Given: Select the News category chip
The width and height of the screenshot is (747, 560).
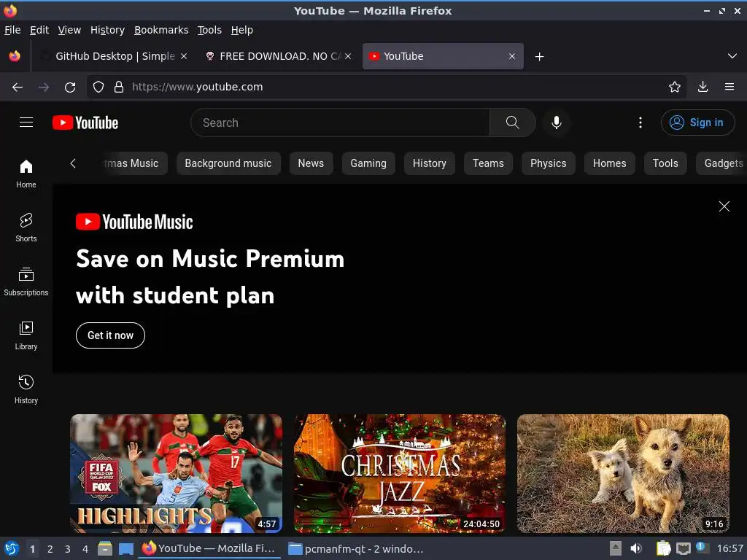Looking at the screenshot, I should [x=311, y=163].
